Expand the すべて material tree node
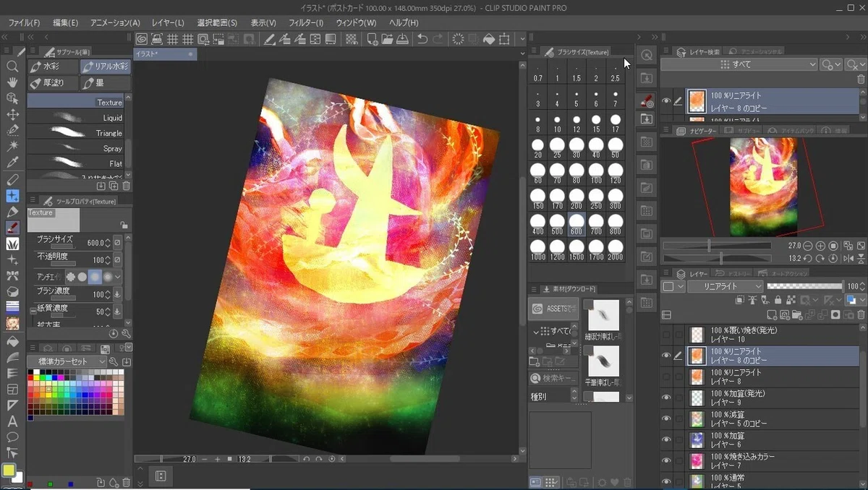The width and height of the screenshot is (868, 490). pos(536,331)
